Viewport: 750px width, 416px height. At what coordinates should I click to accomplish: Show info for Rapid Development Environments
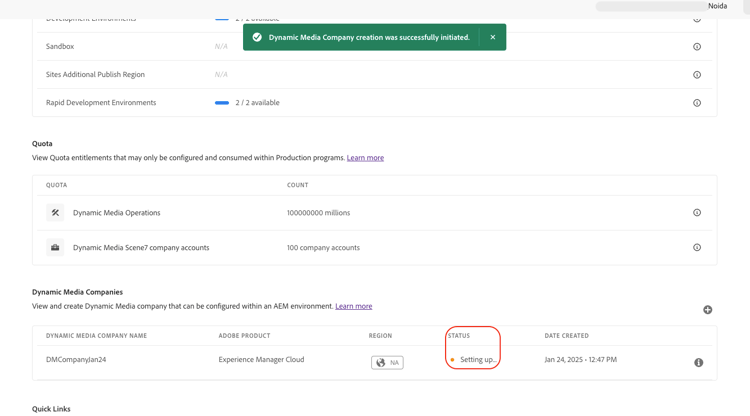(x=697, y=103)
